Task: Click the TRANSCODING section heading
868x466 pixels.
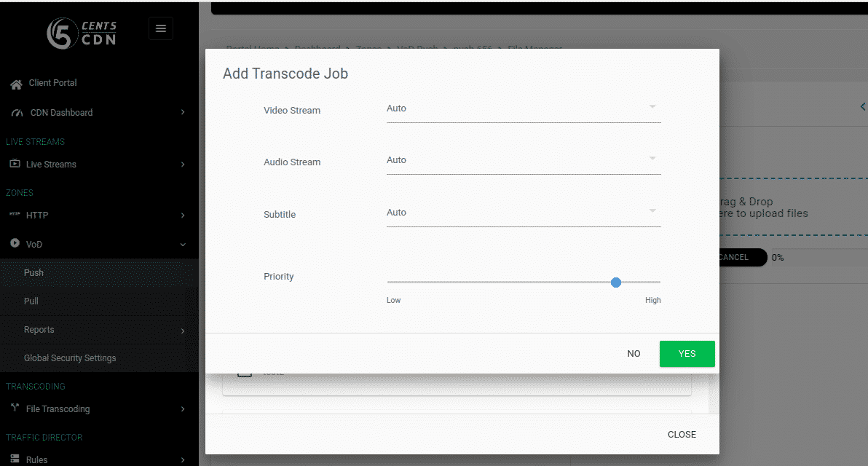Action: (36, 387)
